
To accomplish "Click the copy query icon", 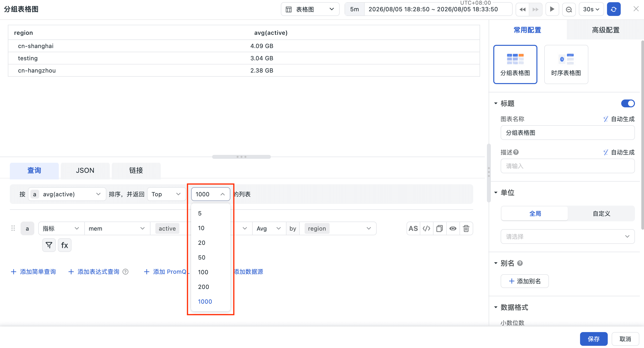I will click(439, 228).
